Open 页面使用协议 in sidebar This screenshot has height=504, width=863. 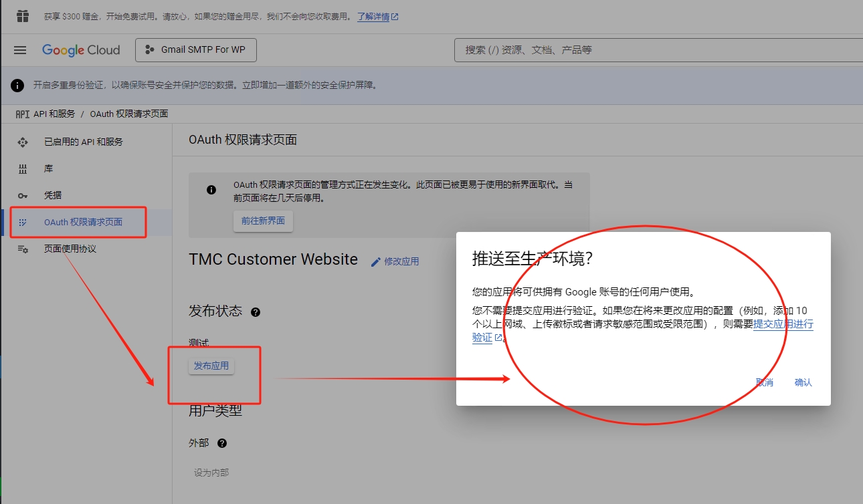[70, 249]
